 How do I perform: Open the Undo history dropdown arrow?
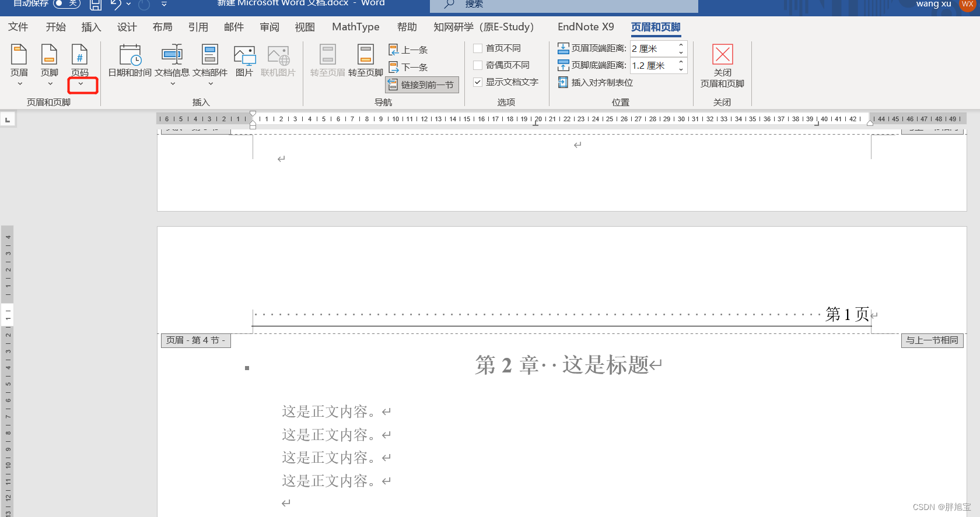128,4
